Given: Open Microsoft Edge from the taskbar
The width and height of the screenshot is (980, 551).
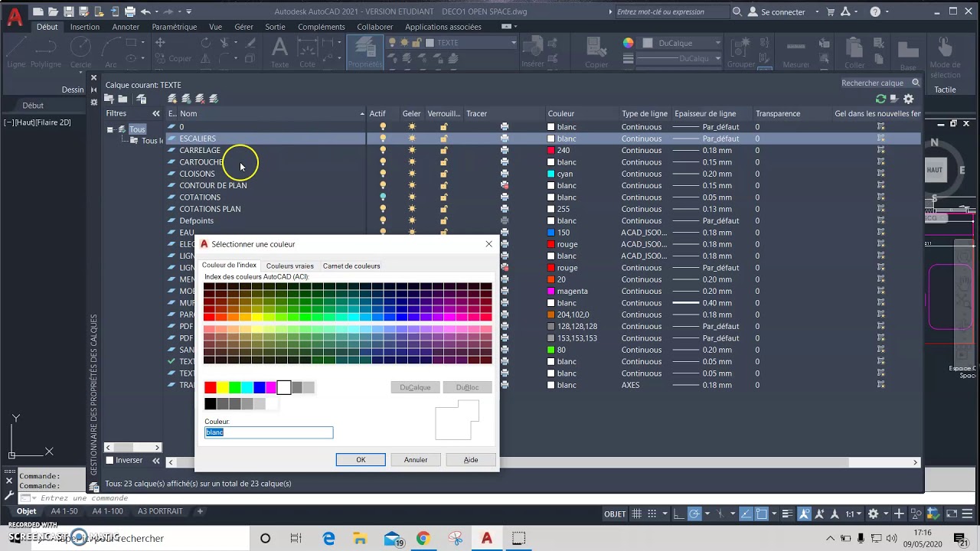Looking at the screenshot, I should tap(329, 538).
